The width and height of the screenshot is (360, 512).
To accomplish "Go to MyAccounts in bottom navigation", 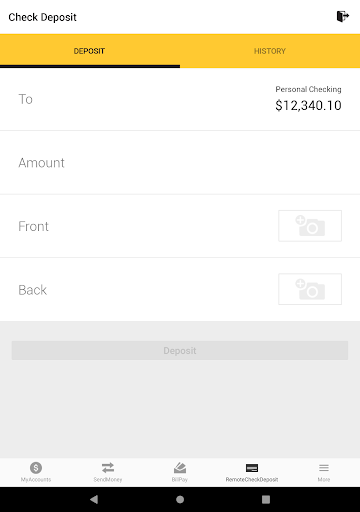I will (36, 472).
